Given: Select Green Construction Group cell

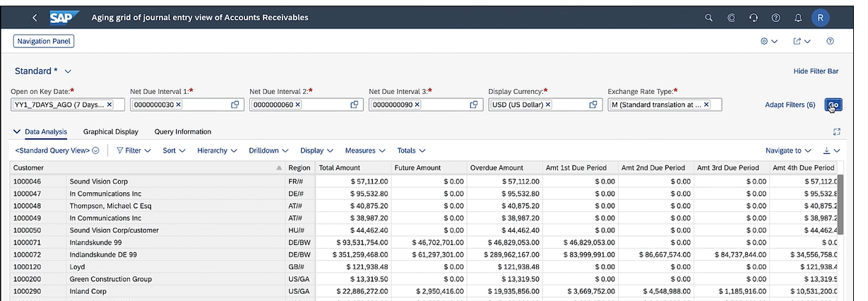Looking at the screenshot, I should [x=176, y=278].
